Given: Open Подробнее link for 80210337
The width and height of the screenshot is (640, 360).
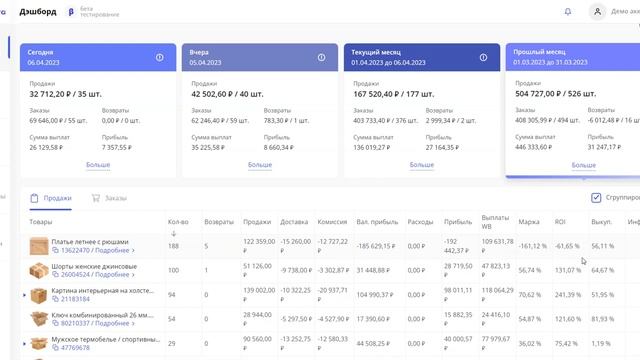Looking at the screenshot, I should 112,323.
